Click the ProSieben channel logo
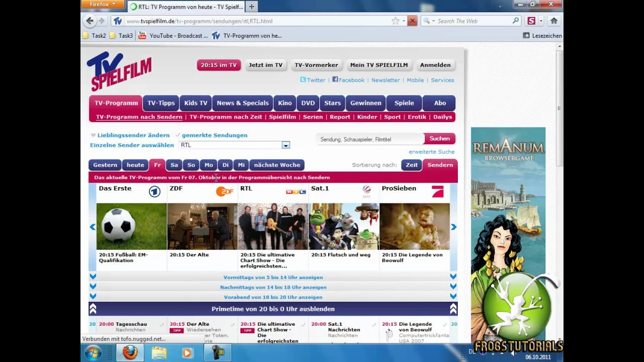Image resolution: width=644 pixels, height=362 pixels. (x=438, y=192)
